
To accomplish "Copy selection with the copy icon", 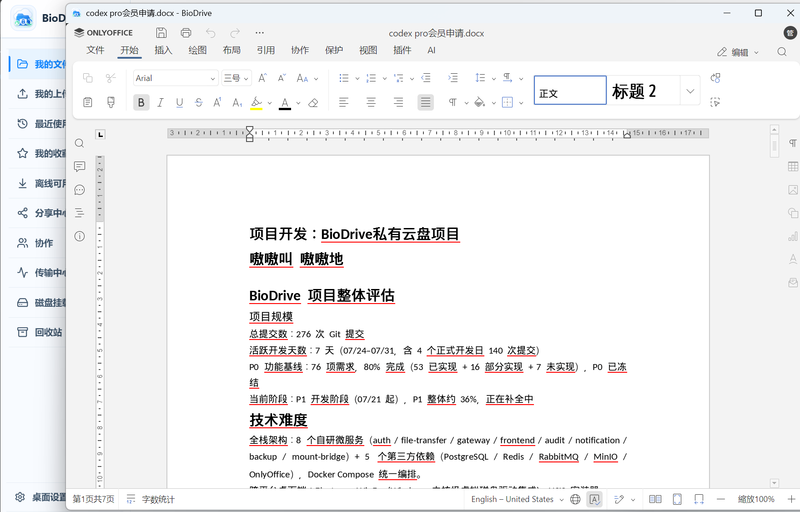I will [x=88, y=78].
